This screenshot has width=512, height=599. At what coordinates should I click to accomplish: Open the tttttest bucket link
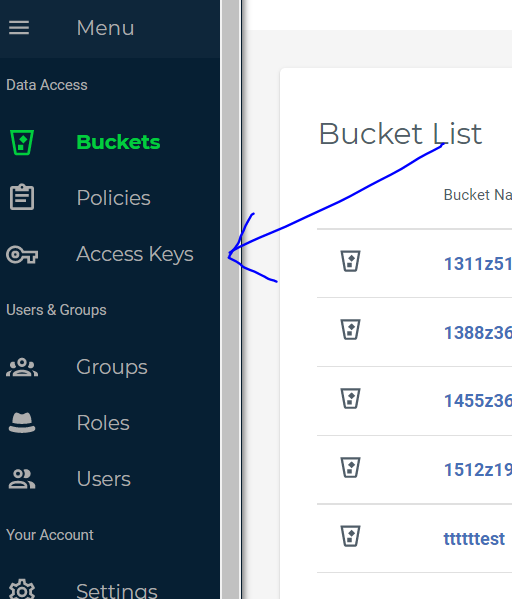pyautogui.click(x=474, y=539)
